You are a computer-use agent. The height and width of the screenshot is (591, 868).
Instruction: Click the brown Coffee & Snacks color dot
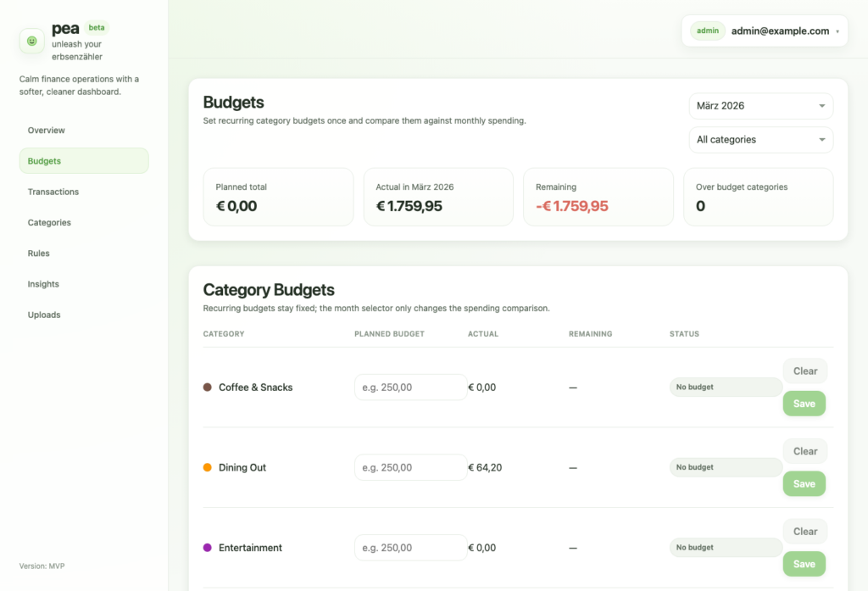[208, 387]
